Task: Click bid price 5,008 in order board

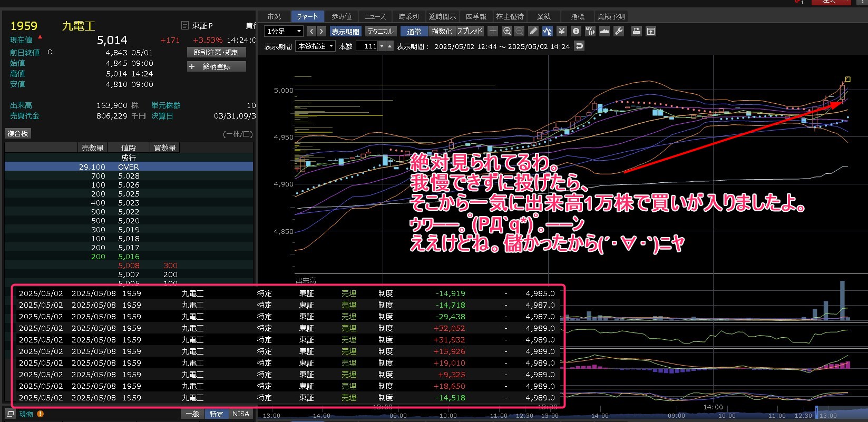Action: pos(129,266)
